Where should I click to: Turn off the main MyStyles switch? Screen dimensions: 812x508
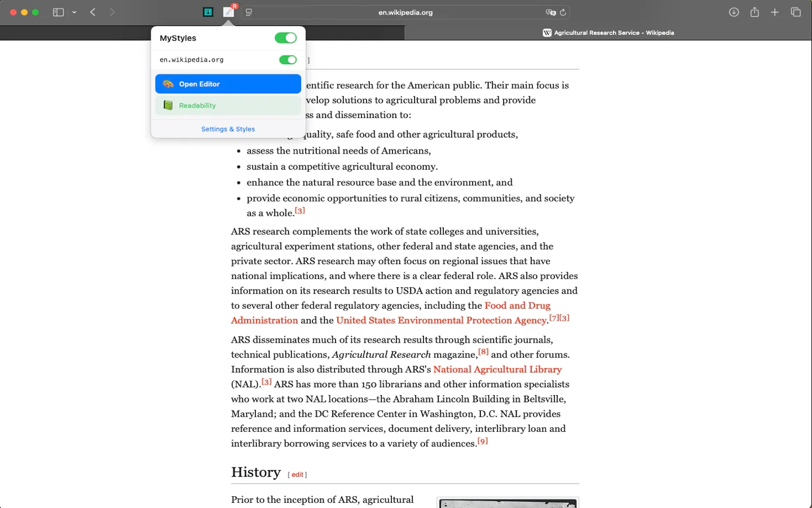285,38
